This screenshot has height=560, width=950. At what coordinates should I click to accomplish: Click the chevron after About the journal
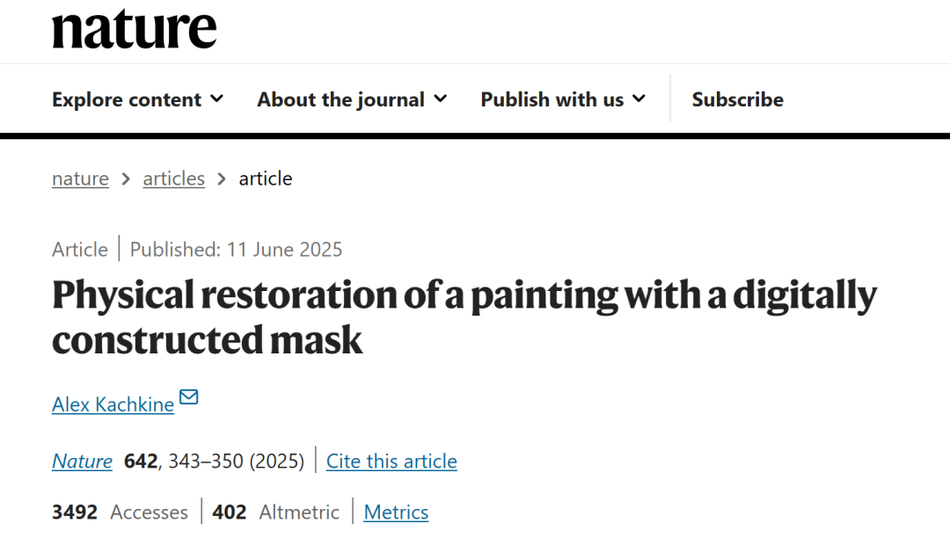[441, 98]
